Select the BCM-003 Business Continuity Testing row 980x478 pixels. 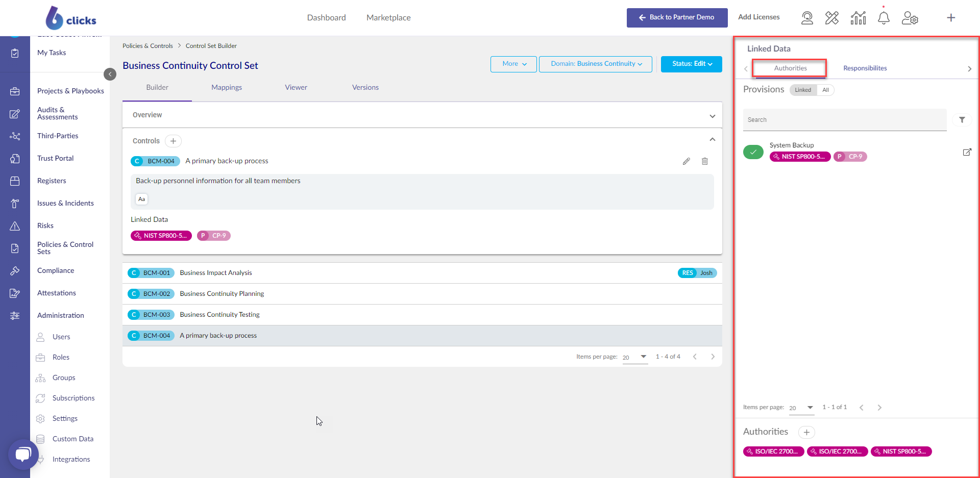click(x=422, y=315)
